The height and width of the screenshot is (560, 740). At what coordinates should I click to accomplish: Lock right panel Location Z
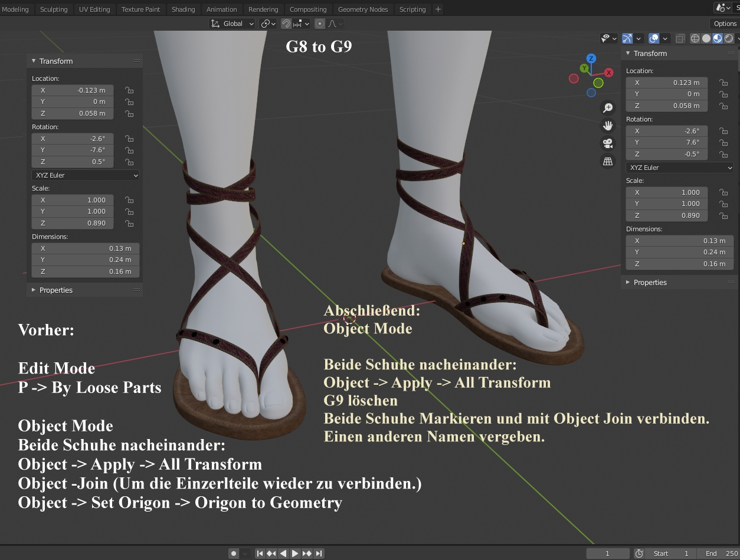pos(723,106)
